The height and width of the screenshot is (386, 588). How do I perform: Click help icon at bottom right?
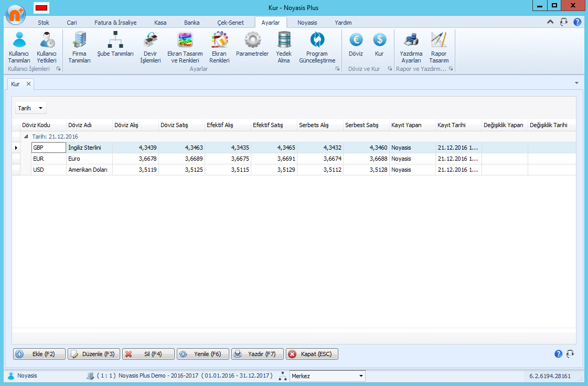559,354
